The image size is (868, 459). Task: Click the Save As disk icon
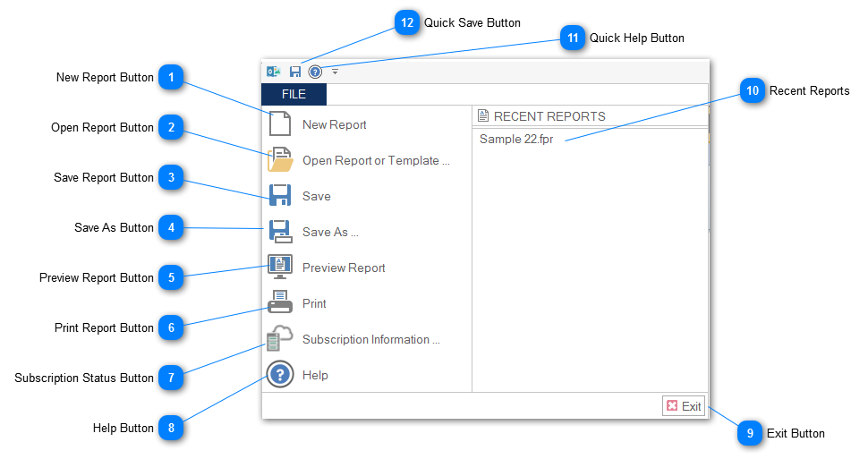click(280, 232)
